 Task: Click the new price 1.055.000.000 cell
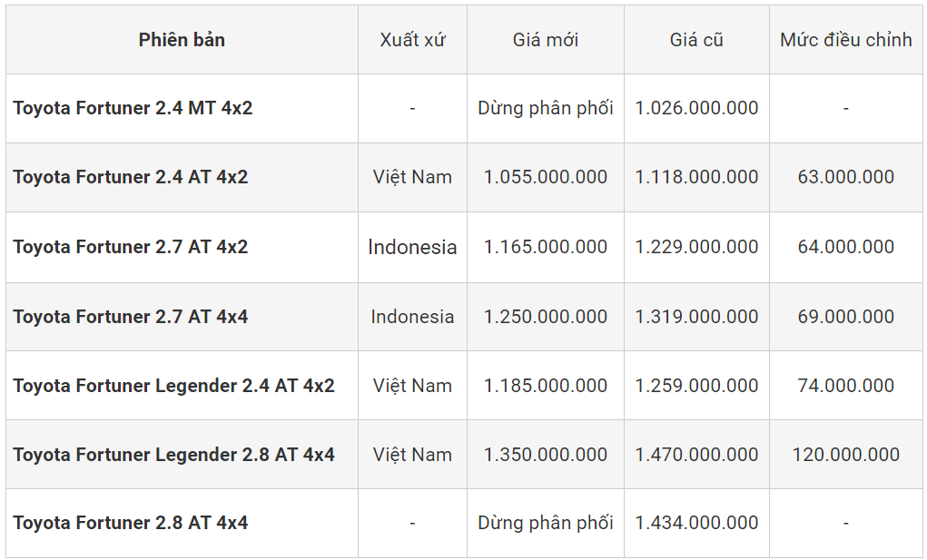click(545, 177)
